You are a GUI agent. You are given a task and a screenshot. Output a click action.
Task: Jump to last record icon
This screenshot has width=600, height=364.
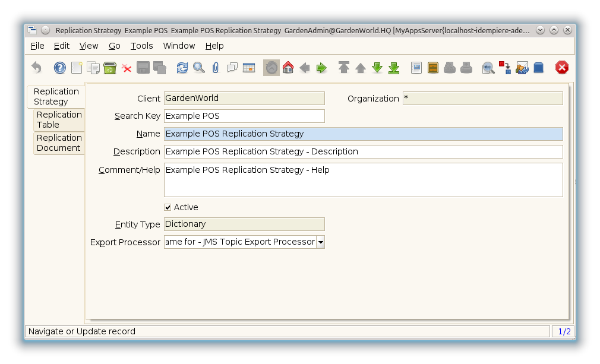click(x=394, y=68)
